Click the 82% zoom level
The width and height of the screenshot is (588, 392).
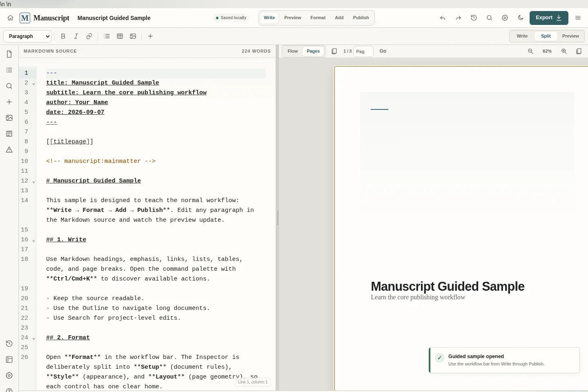click(x=547, y=51)
